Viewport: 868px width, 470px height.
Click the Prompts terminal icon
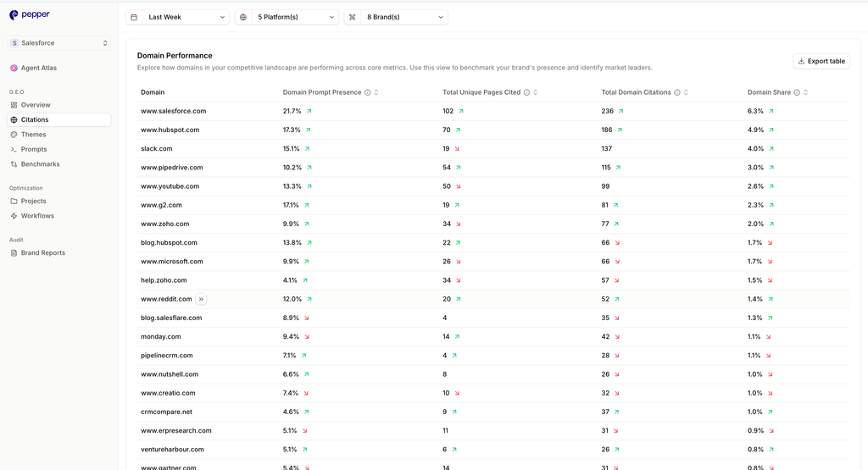pos(14,149)
